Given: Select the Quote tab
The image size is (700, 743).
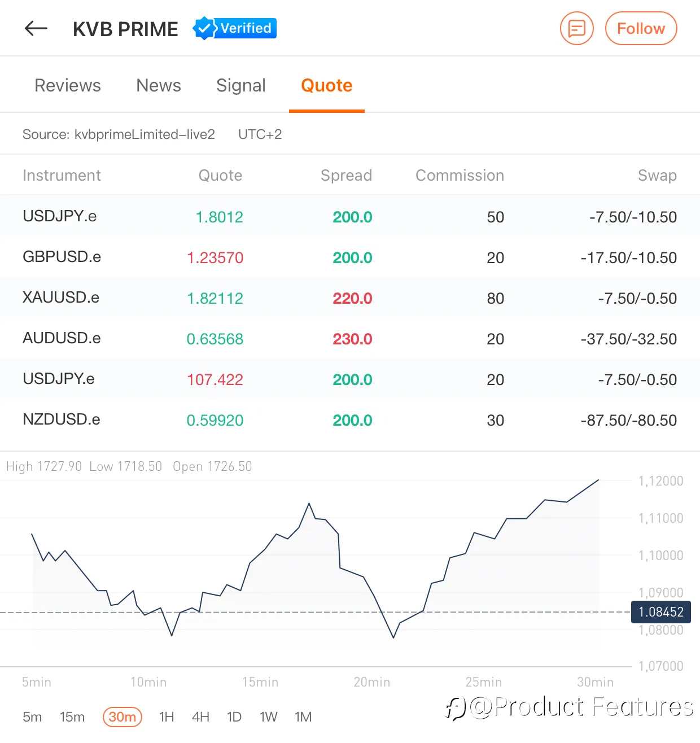Looking at the screenshot, I should click(327, 85).
